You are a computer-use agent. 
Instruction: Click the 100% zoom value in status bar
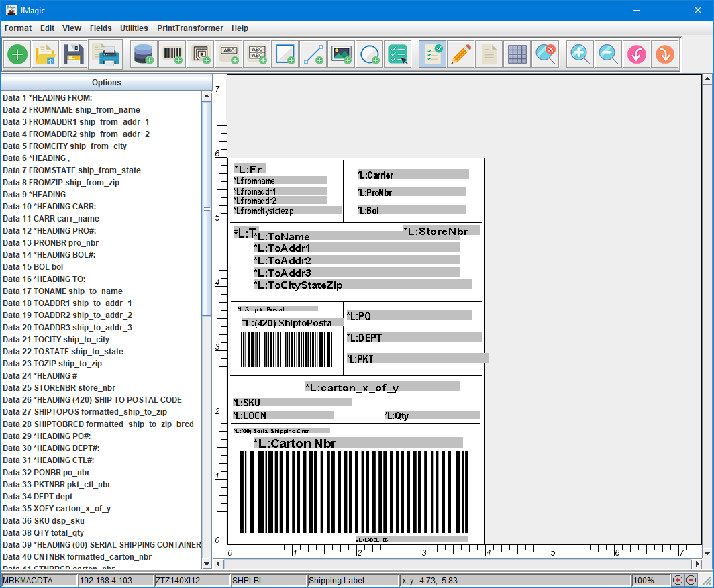coord(650,580)
